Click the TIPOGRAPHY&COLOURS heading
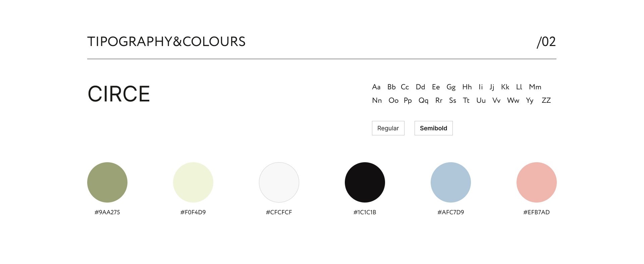The image size is (644, 264). coord(166,42)
